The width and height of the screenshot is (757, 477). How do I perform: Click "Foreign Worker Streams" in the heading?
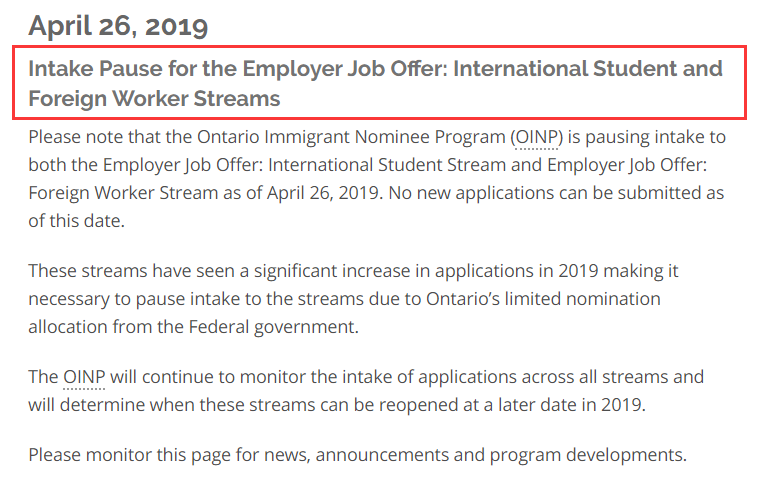pyautogui.click(x=154, y=99)
